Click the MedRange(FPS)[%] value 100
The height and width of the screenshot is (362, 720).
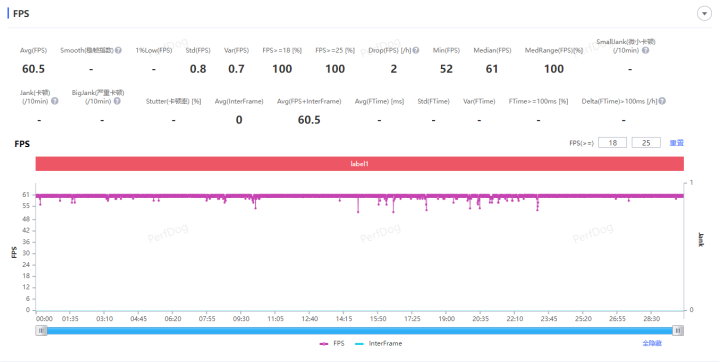[x=554, y=69]
